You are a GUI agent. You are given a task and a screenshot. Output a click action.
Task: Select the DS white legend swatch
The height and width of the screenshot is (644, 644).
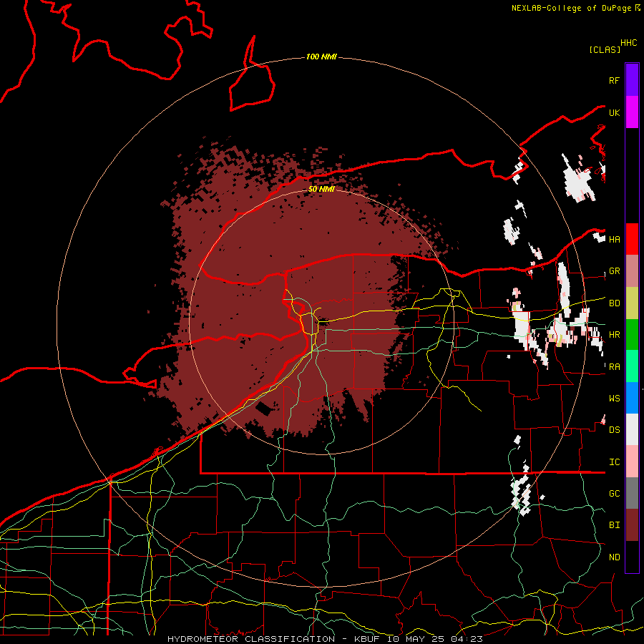(632, 430)
